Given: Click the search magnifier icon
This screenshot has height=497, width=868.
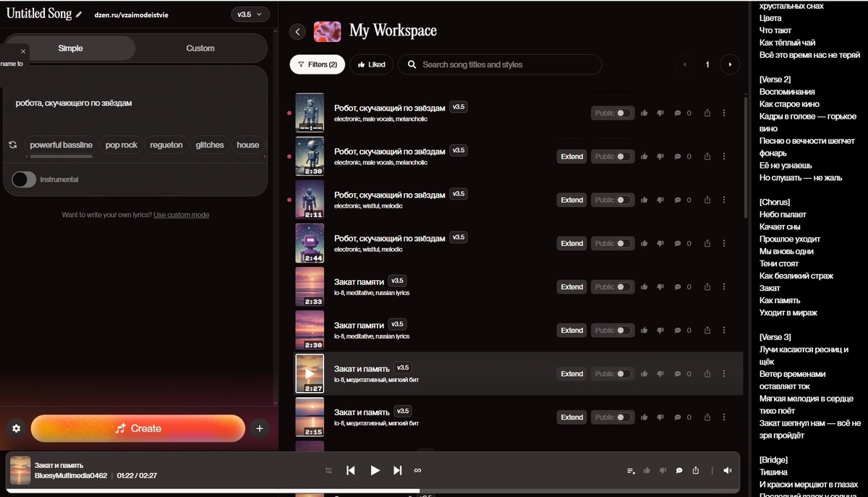Looking at the screenshot, I should pos(412,64).
